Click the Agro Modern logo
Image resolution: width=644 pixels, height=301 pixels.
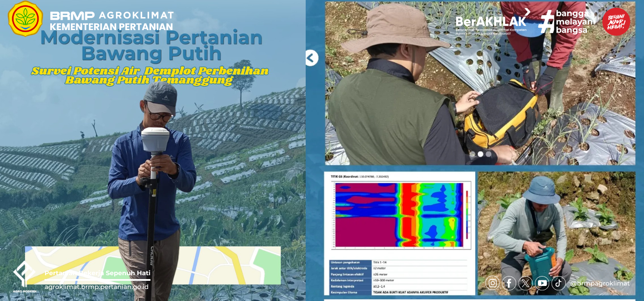(x=24, y=276)
